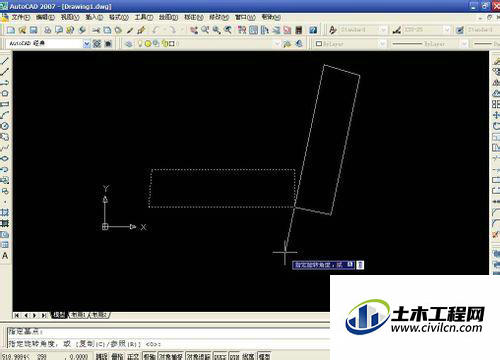Click the Cut scissors icon
This screenshot has width=500, height=360.
pos(96,30)
